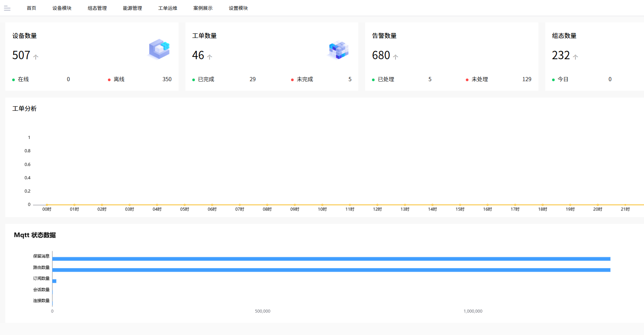Click the up arrow beside 507

(x=36, y=57)
